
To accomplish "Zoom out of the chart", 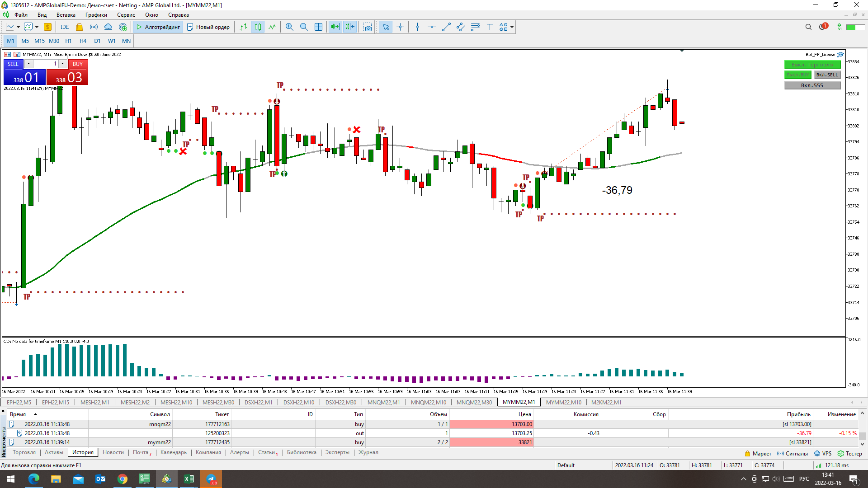I will tap(304, 27).
